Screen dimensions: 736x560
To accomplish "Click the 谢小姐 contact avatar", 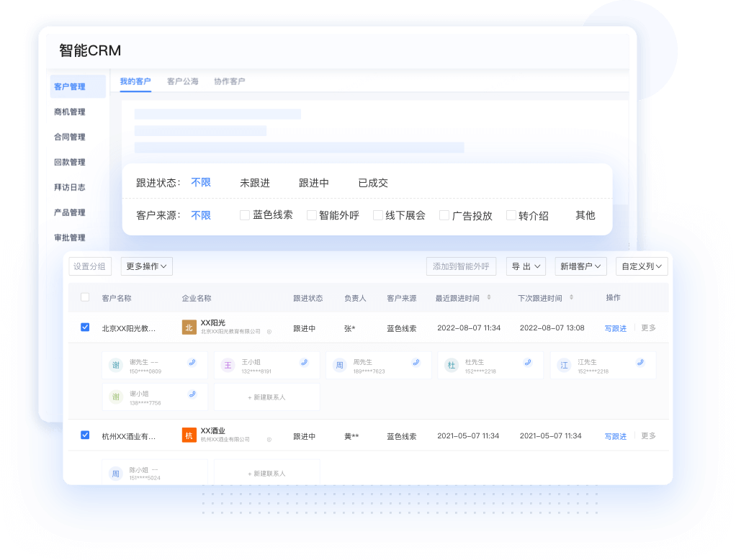I will [x=115, y=397].
